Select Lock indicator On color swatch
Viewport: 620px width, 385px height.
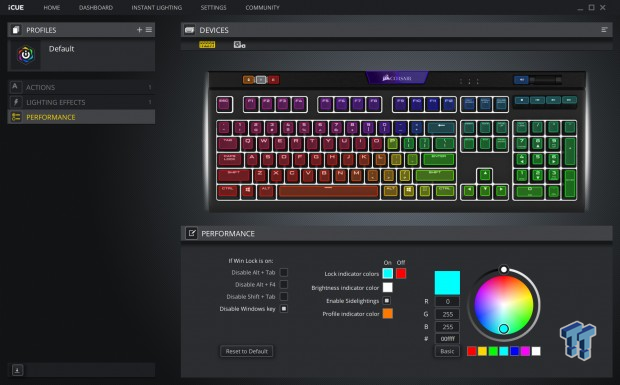(388, 274)
